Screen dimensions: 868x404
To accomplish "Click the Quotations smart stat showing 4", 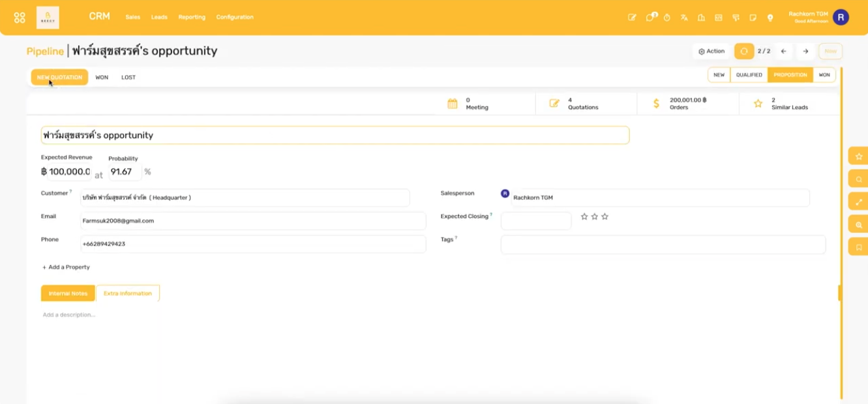I will tap(574, 103).
